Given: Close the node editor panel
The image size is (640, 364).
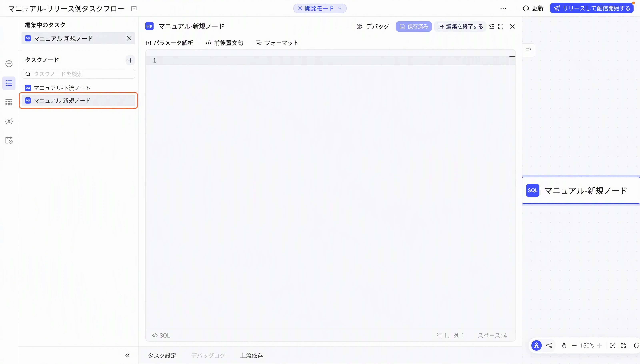Looking at the screenshot, I should tap(512, 26).
